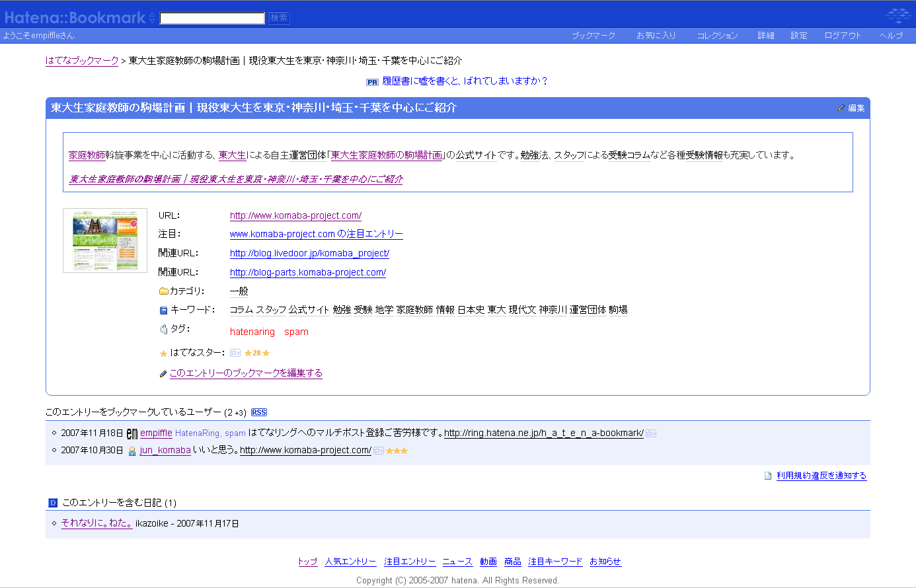Open the blog-parts.komaba-project.com related URL
Screen dimensions: 916x588
click(x=308, y=273)
